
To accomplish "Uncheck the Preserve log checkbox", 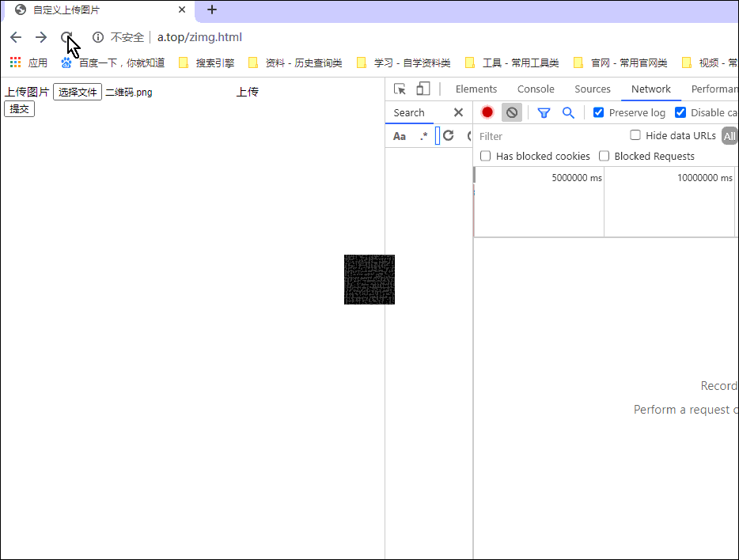I will pos(598,112).
